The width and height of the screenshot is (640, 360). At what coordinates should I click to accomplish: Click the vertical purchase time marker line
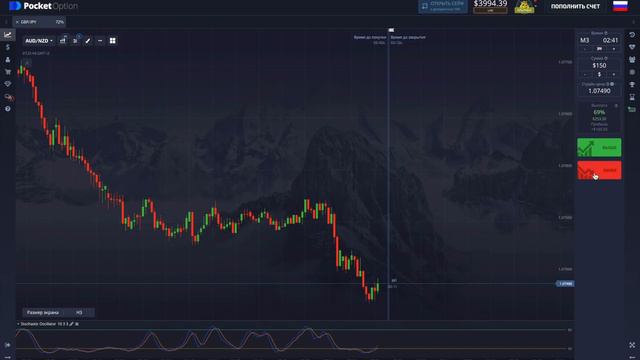389,176
